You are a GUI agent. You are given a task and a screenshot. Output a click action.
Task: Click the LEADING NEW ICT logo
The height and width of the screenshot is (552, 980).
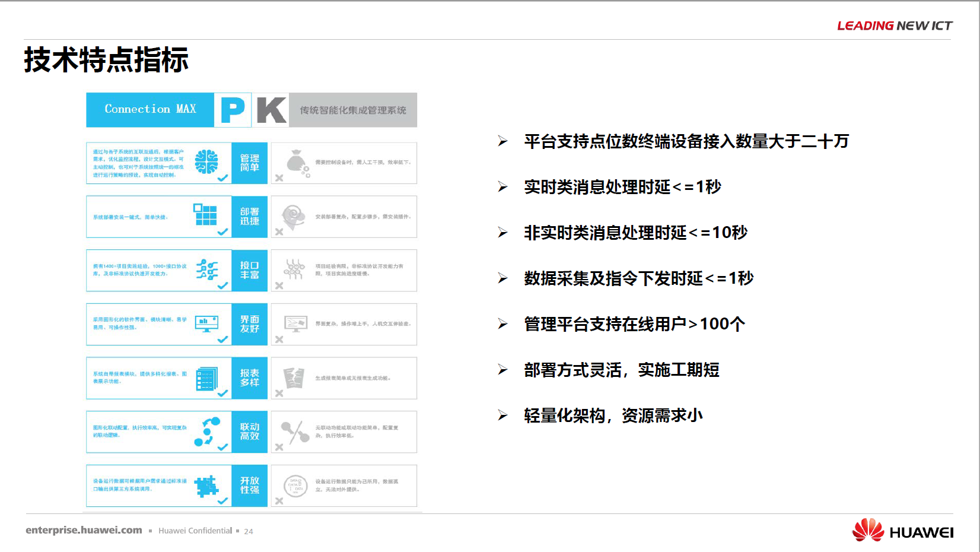[x=895, y=26]
